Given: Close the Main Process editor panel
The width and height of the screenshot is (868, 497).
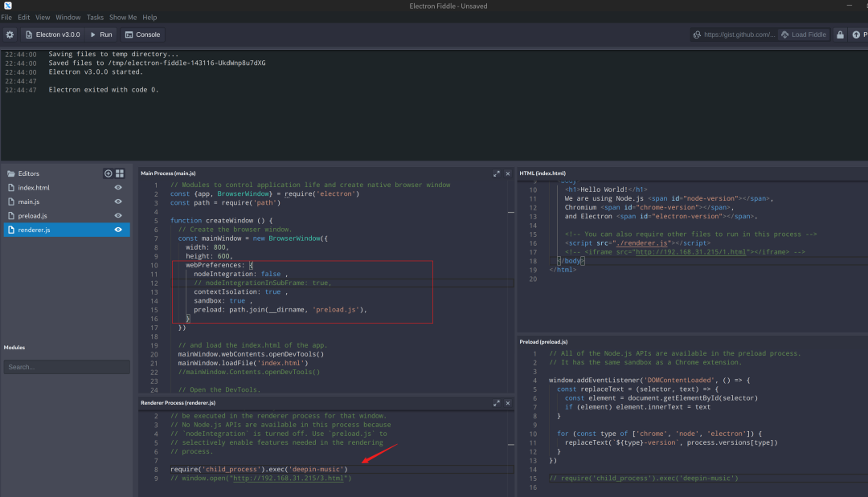Looking at the screenshot, I should [508, 173].
